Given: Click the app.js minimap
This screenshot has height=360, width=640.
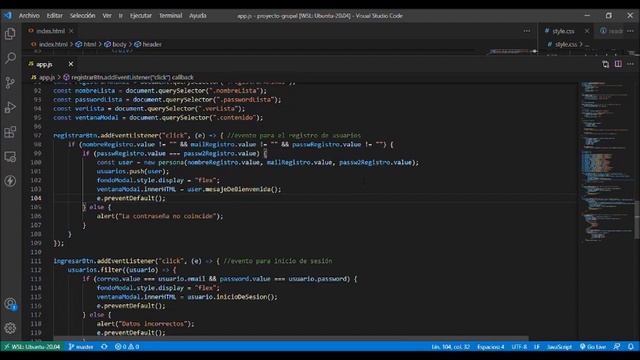Looking at the screenshot, I should pyautogui.click(x=606, y=163).
